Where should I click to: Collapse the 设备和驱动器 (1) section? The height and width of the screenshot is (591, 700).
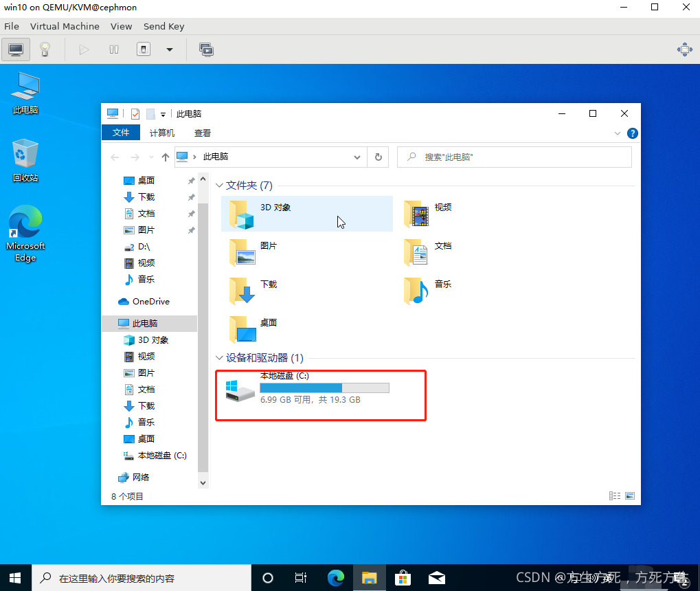[x=218, y=357]
